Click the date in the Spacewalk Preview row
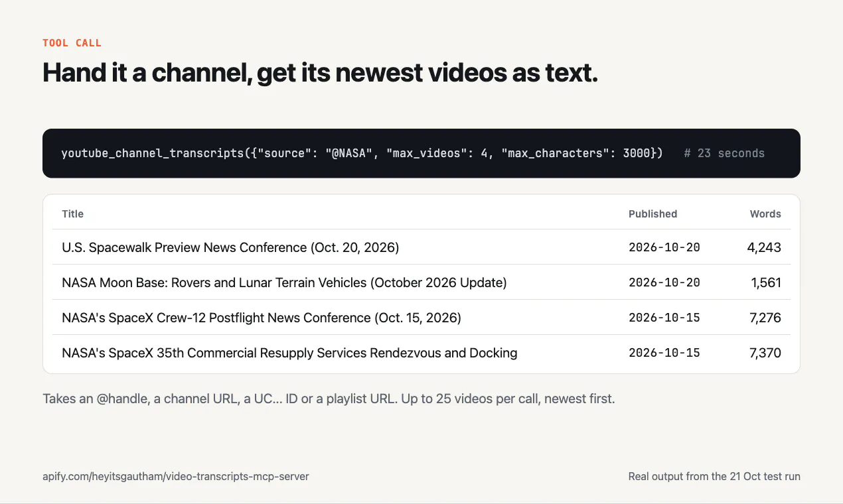 (664, 247)
